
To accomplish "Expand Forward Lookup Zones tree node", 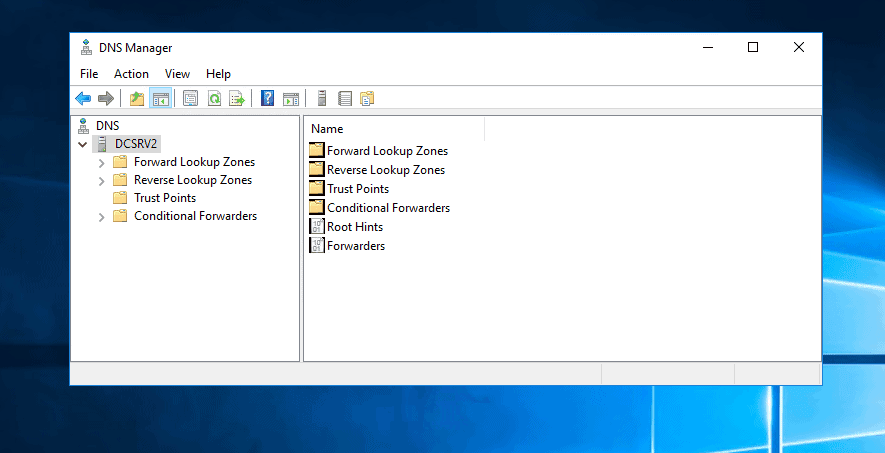I will [x=102, y=163].
